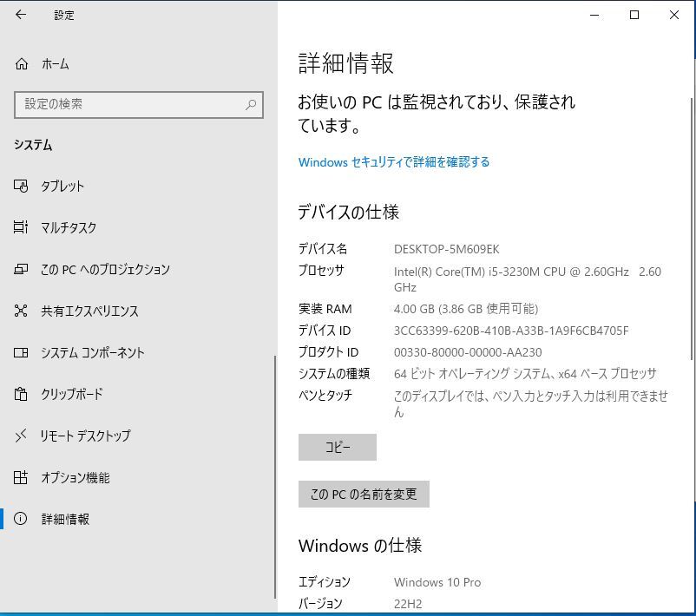Click the システム sidebar heading
Image resolution: width=696 pixels, height=616 pixels.
pos(33,145)
